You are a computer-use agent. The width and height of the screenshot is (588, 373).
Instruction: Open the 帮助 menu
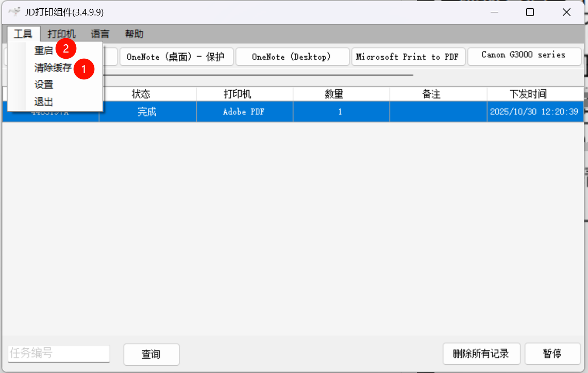134,35
